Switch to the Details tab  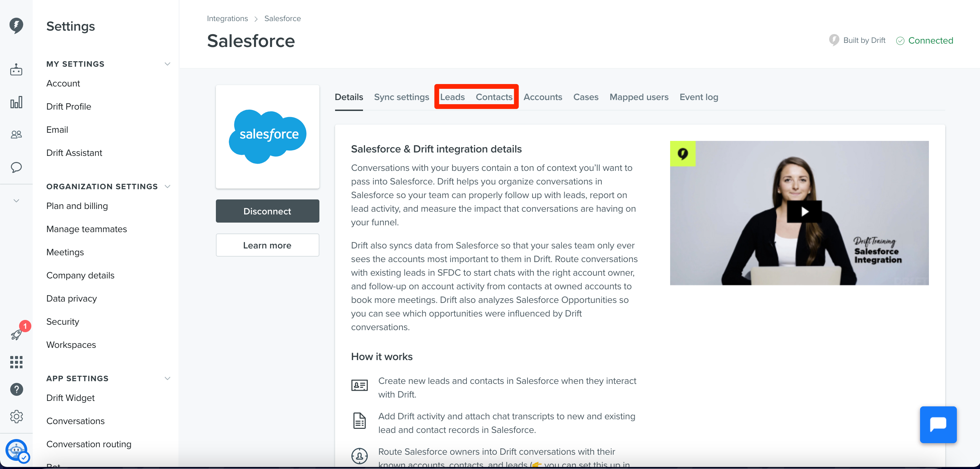[x=348, y=97]
